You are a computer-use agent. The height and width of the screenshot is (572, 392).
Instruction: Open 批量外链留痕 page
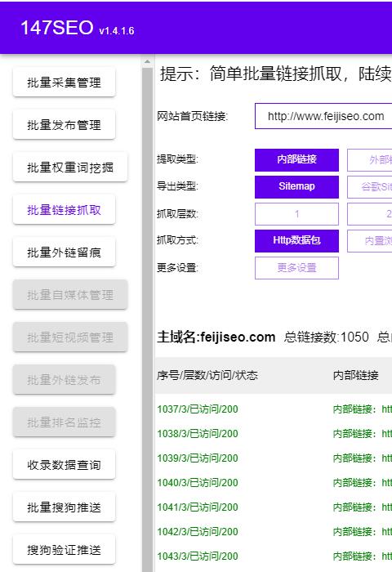tap(65, 252)
